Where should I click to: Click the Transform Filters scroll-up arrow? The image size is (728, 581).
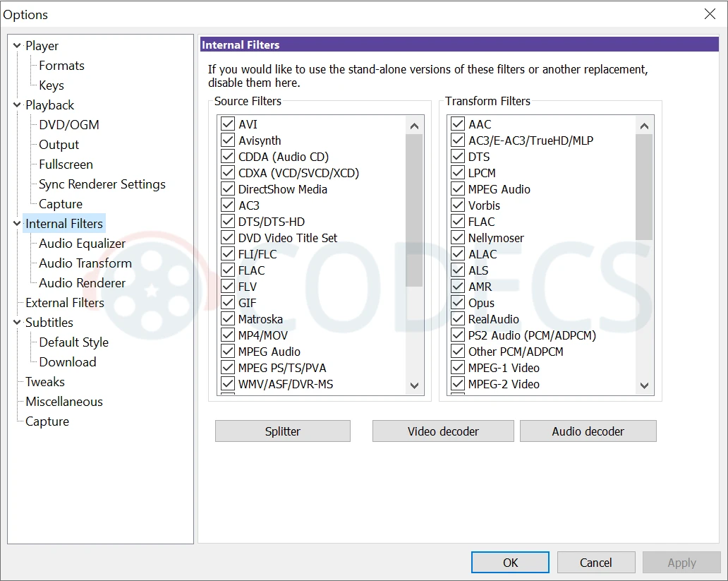643,126
